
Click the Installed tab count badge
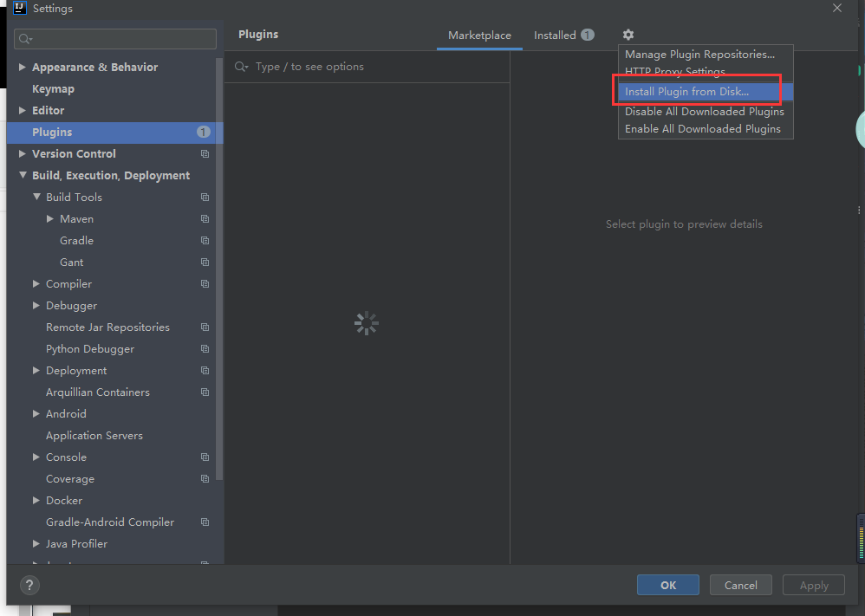pyautogui.click(x=588, y=35)
